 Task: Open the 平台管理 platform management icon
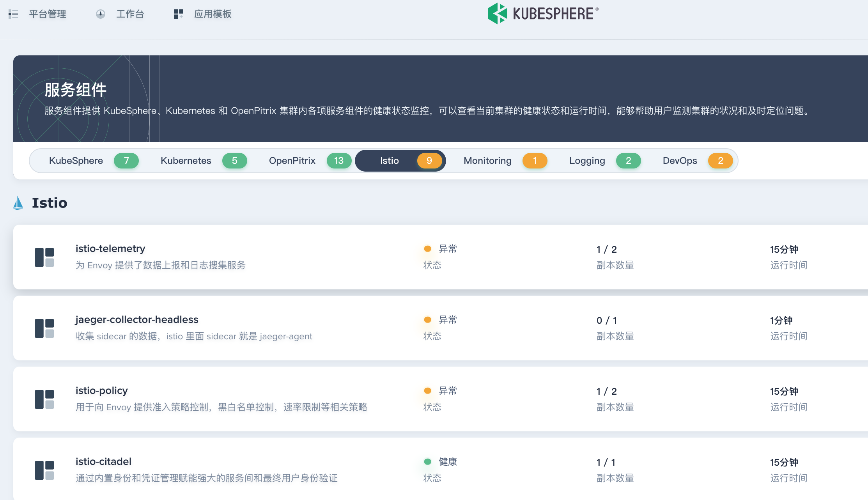[13, 14]
